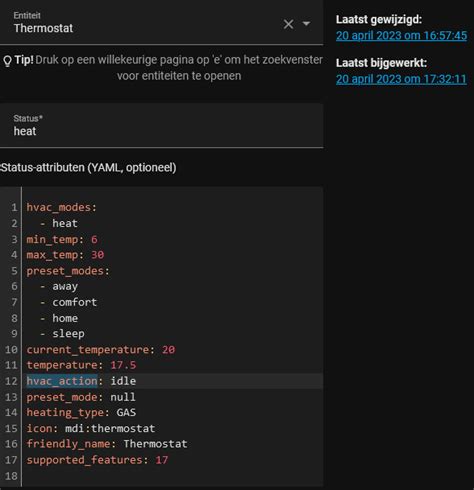The image size is (474, 490).
Task: Place cursor on current_temperature value 20
Action: tap(168, 350)
